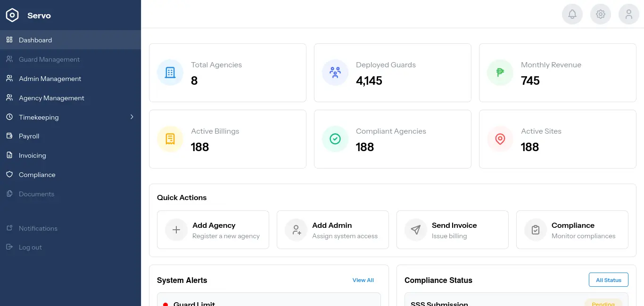Click the Send Invoice paper plane icon
This screenshot has height=306, width=644.
(415, 230)
